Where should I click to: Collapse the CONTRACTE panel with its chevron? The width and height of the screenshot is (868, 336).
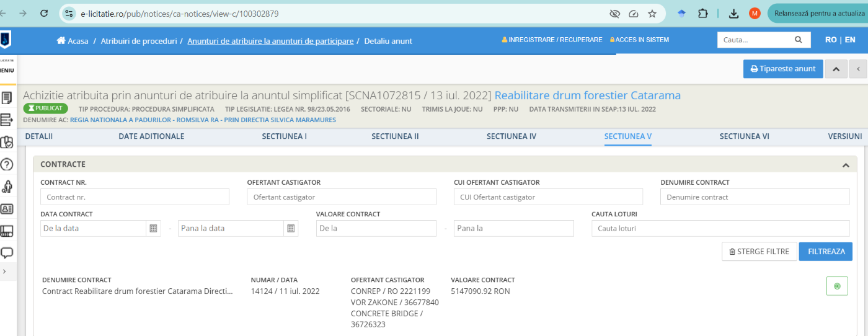click(845, 165)
